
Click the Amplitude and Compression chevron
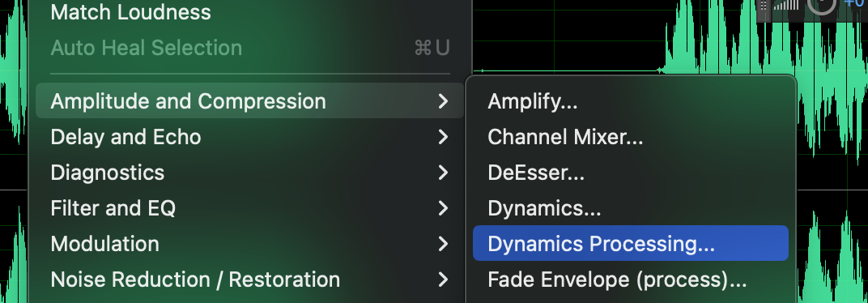coord(442,100)
